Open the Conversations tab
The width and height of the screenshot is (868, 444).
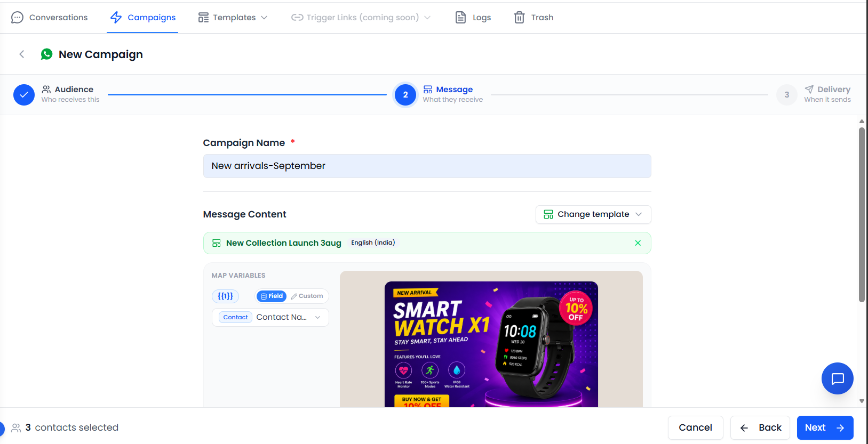click(49, 18)
